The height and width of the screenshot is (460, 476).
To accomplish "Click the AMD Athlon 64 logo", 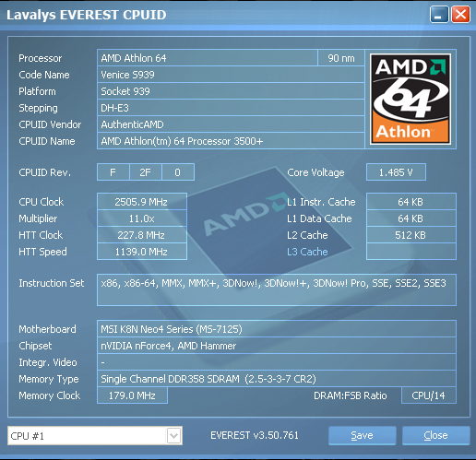I will coord(411,99).
